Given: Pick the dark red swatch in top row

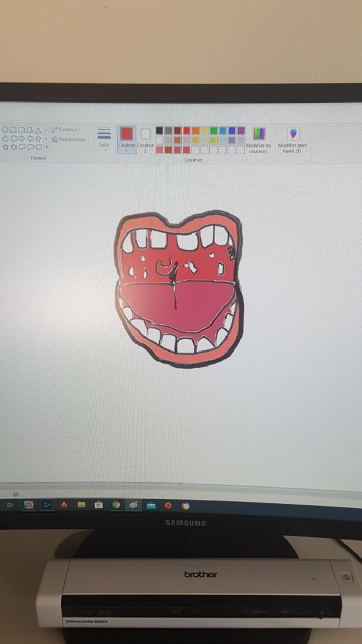Looking at the screenshot, I should coord(177,130).
